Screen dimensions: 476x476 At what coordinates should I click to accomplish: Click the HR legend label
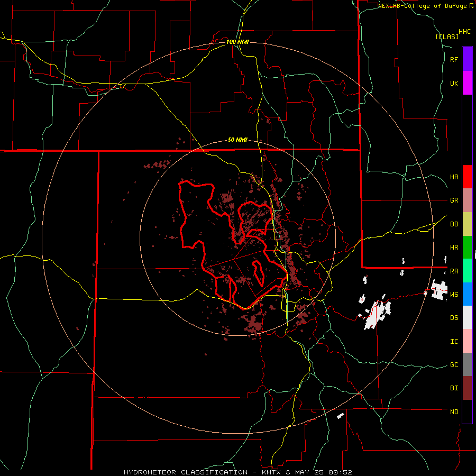click(x=454, y=248)
